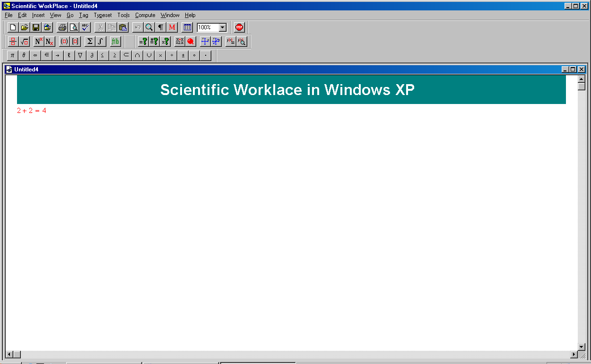Undo the last action
591x364 pixels.
click(138, 27)
